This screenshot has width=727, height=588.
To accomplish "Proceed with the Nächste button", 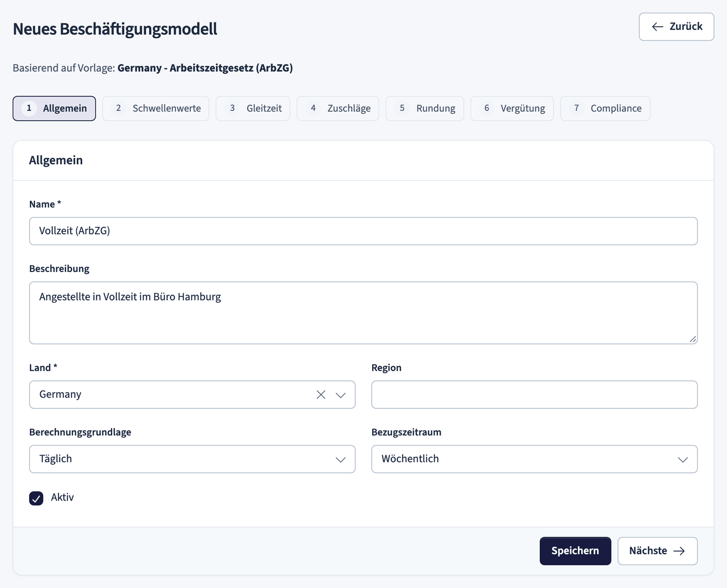I will pyautogui.click(x=657, y=551).
